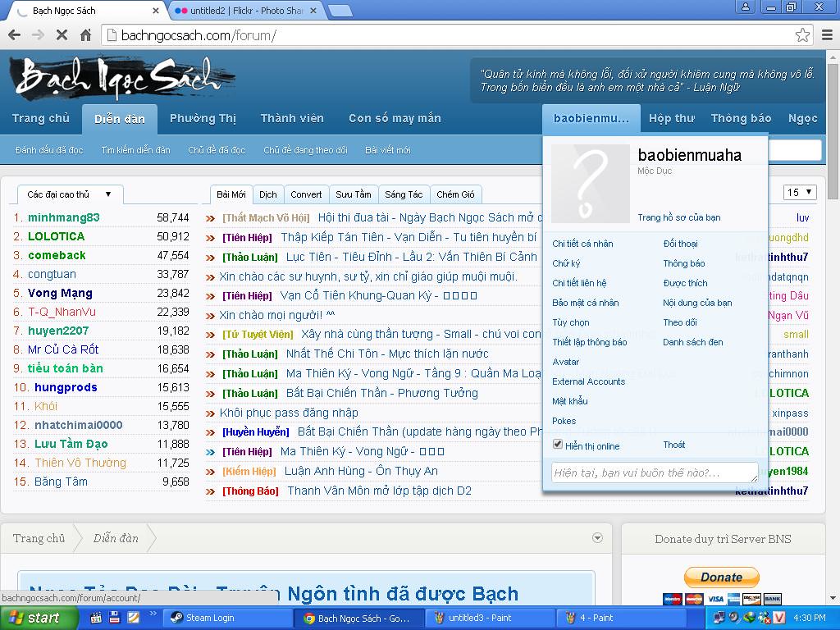Open Mật khẩu settings link
840x630 pixels.
[x=569, y=401]
